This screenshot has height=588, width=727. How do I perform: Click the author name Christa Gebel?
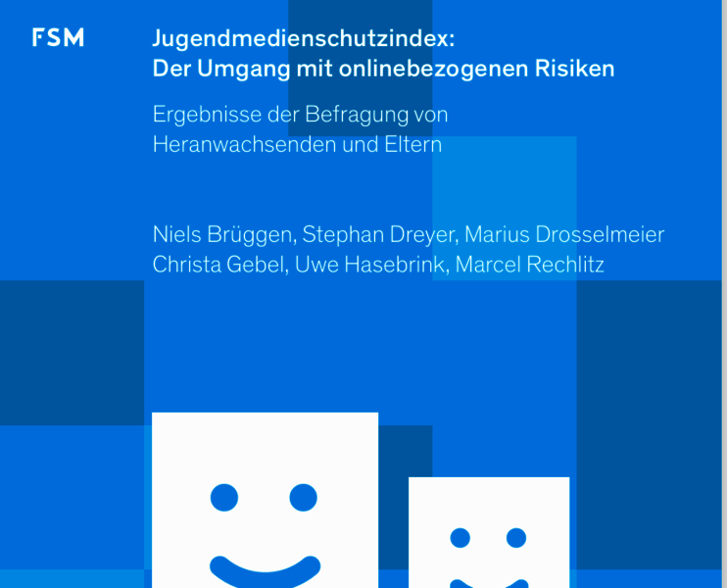click(x=218, y=265)
